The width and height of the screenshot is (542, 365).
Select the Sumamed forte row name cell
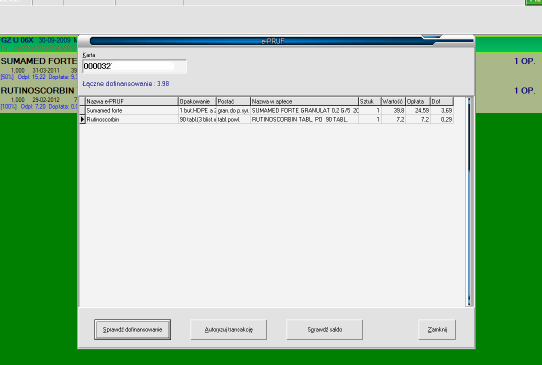[132, 110]
